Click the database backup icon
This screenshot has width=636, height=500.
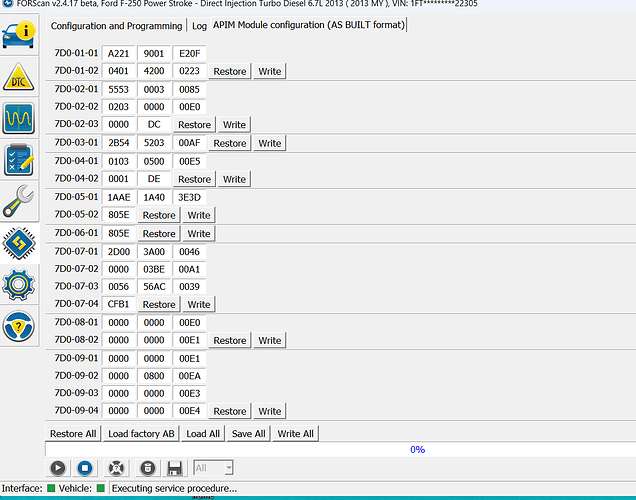pyautogui.click(x=148, y=468)
